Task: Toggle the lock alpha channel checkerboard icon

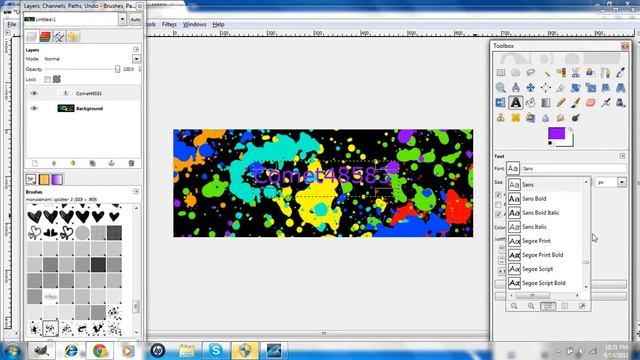Action: (57, 79)
